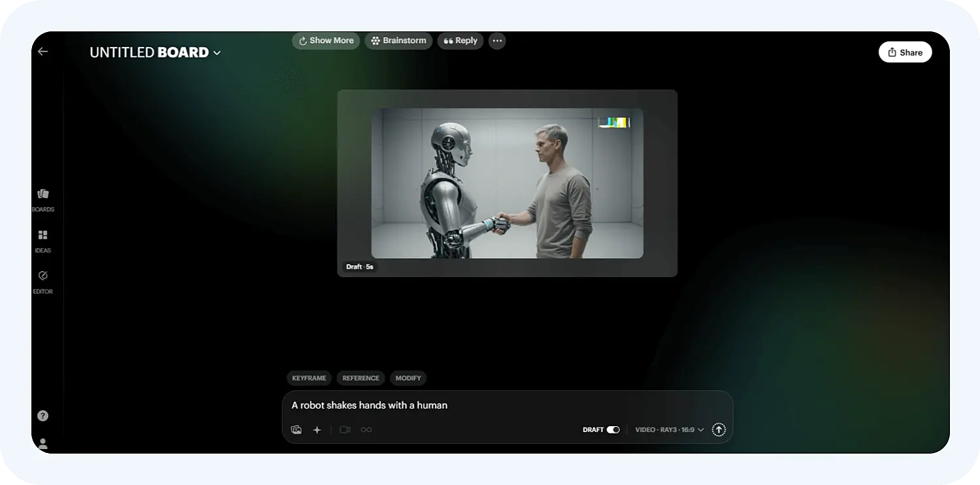Image resolution: width=980 pixels, height=485 pixels.
Task: Open the Editor from the sidebar
Action: [43, 276]
